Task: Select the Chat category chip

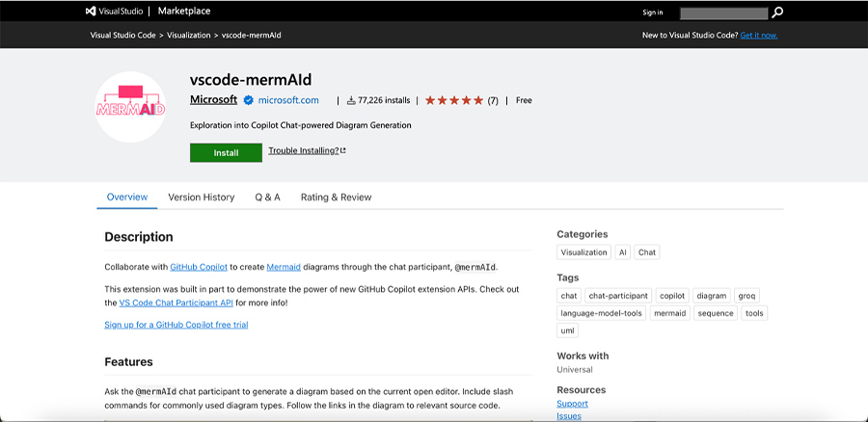Action: click(646, 252)
